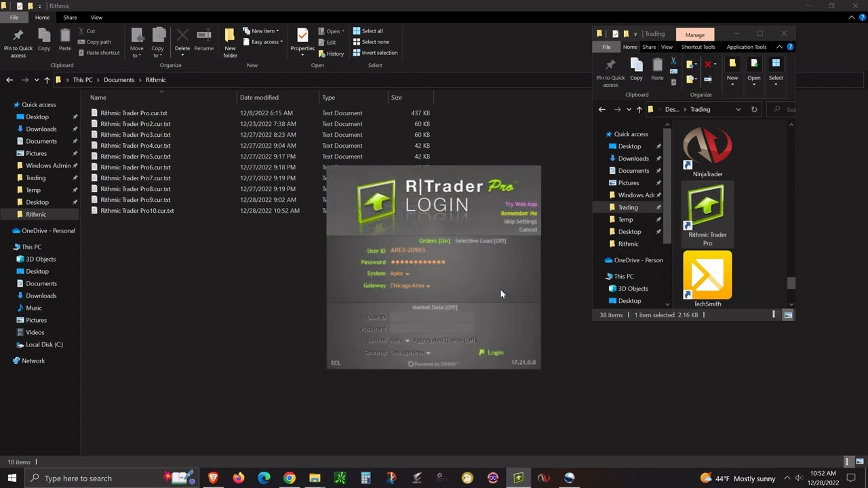Open the Market Data Gateway dropdown

pyautogui.click(x=410, y=353)
